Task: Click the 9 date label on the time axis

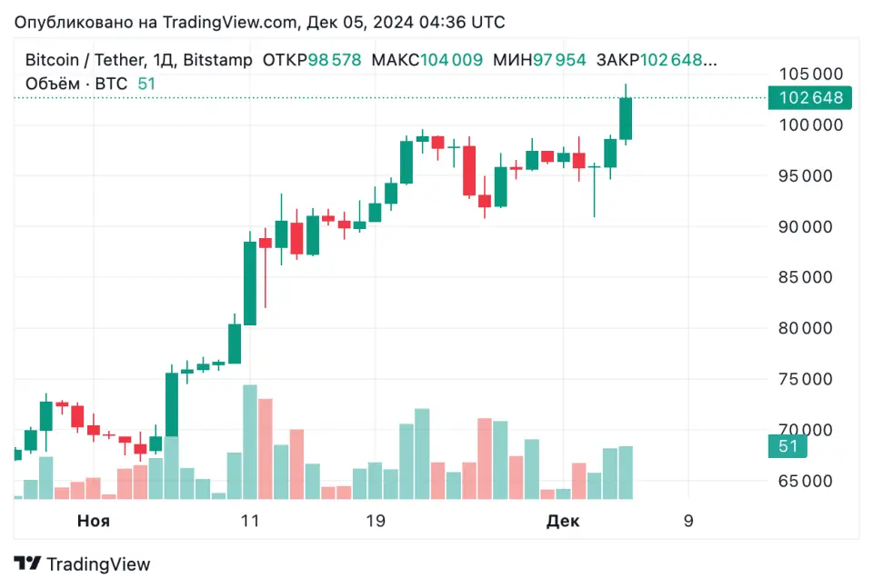Action: click(x=688, y=521)
